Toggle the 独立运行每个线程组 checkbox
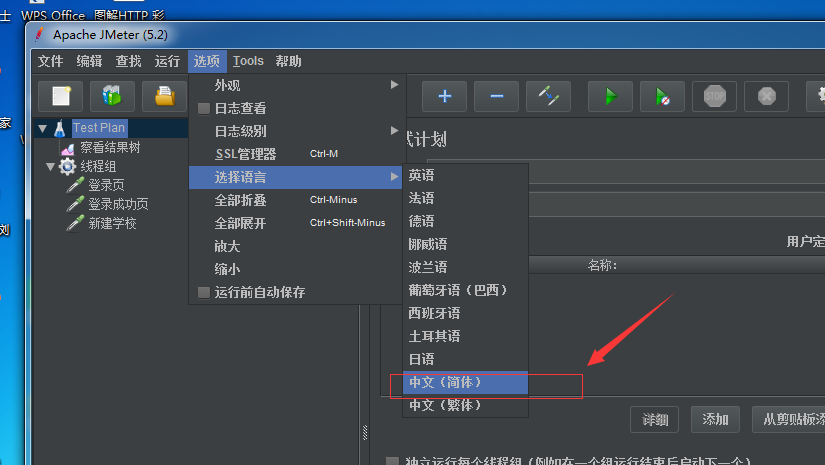 pos(392,461)
